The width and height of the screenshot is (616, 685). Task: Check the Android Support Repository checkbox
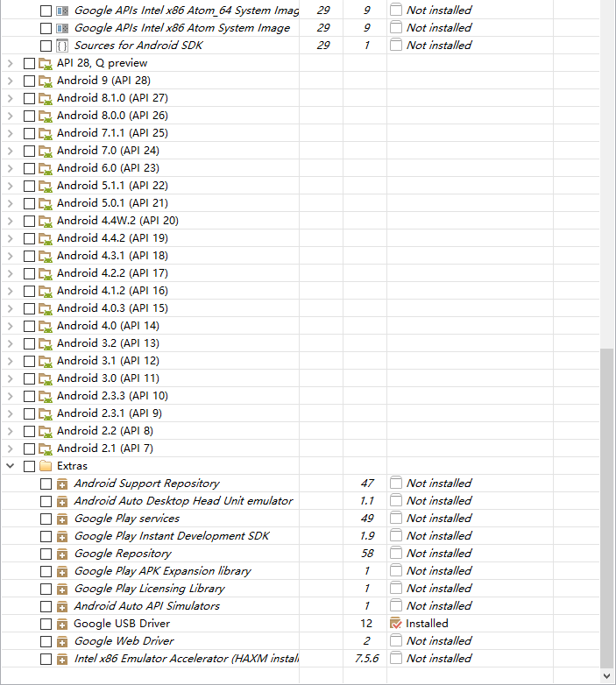pos(46,484)
